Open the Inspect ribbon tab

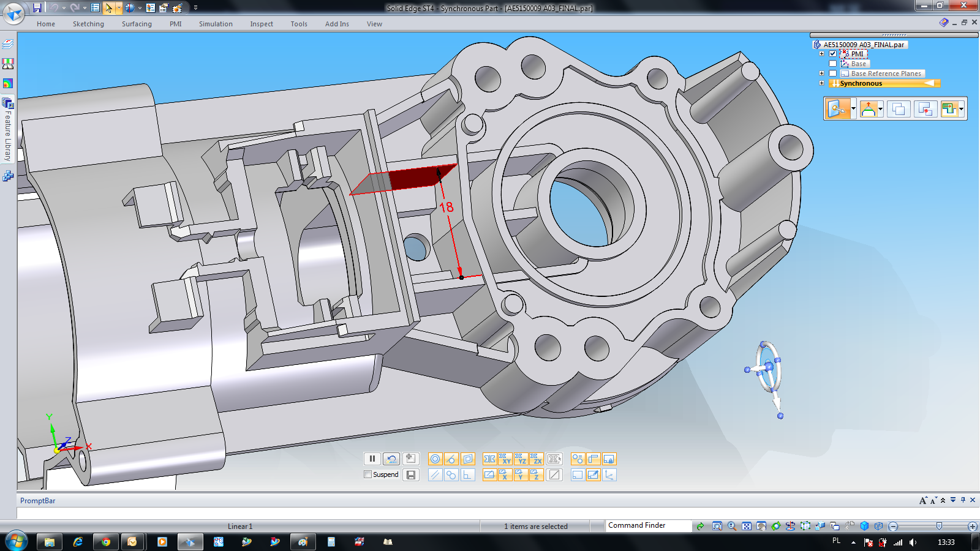(x=262, y=24)
